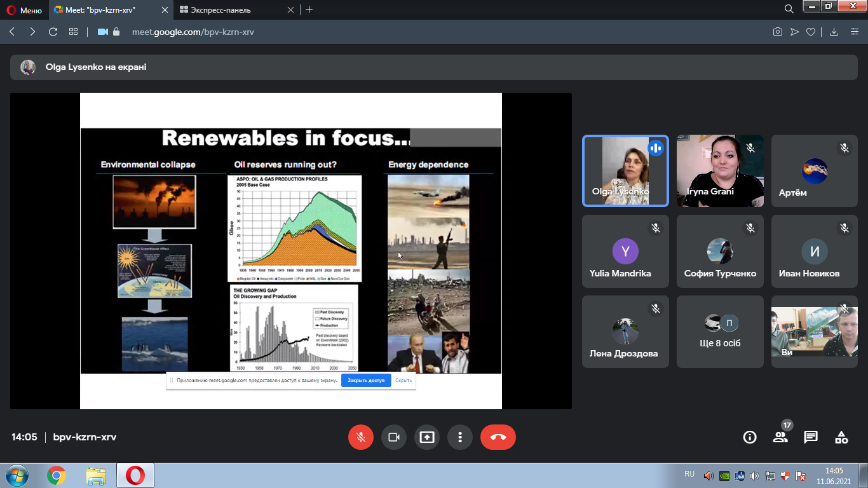
Task: Click the "Скрыть" link
Action: pos(403,381)
